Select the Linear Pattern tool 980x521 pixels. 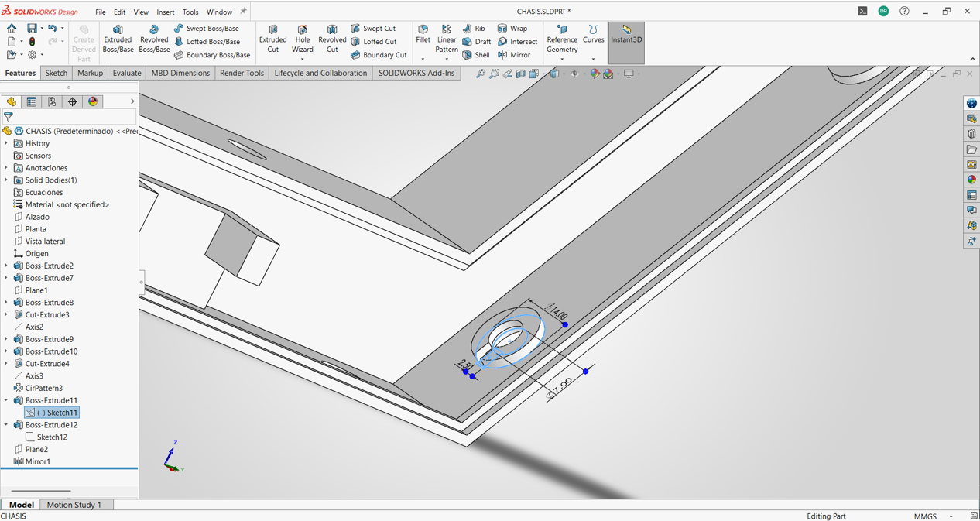pyautogui.click(x=447, y=40)
